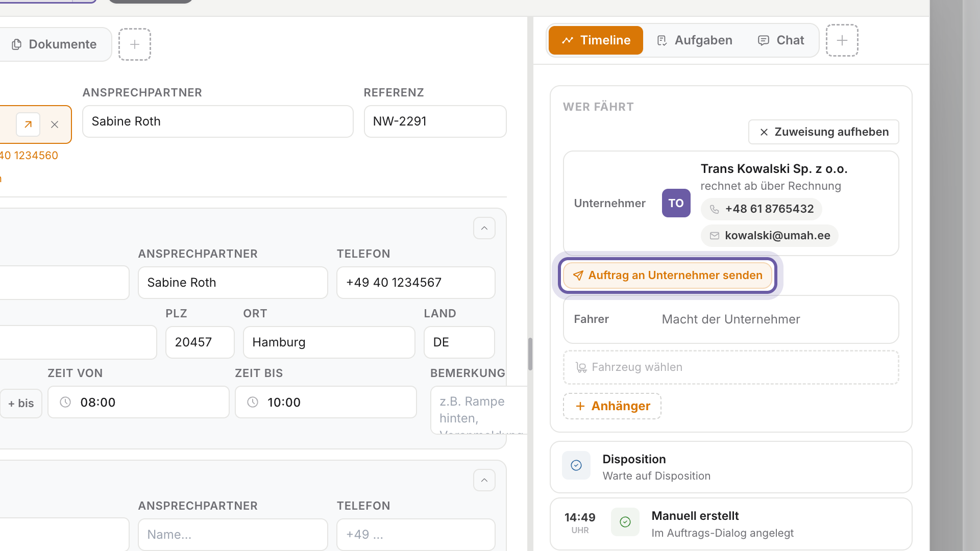Image resolution: width=980 pixels, height=551 pixels.
Task: Open the linked customer arrow icon
Action: click(x=28, y=124)
